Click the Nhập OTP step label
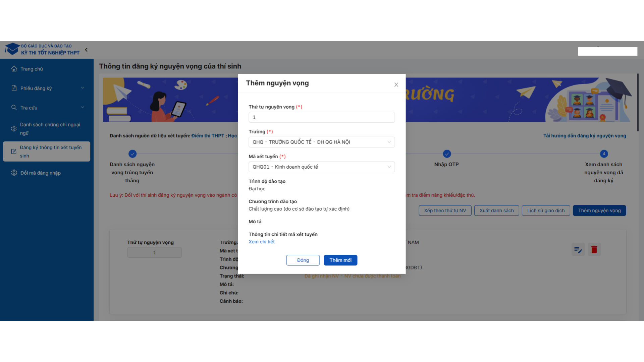The image size is (644, 362). tap(446, 165)
